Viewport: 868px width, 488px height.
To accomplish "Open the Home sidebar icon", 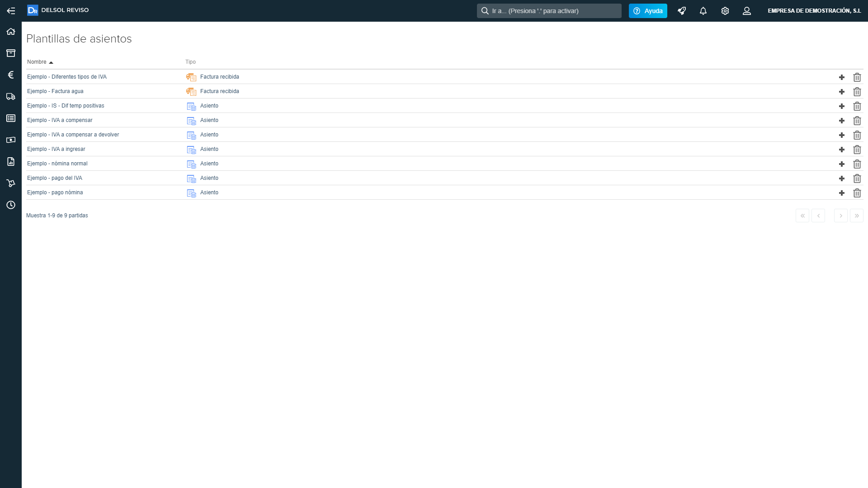I will (11, 32).
